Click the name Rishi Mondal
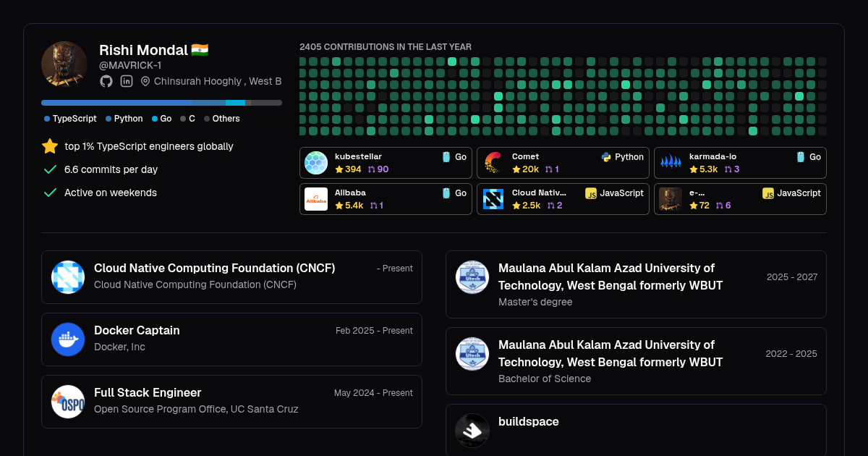The image size is (868, 456). (x=143, y=50)
